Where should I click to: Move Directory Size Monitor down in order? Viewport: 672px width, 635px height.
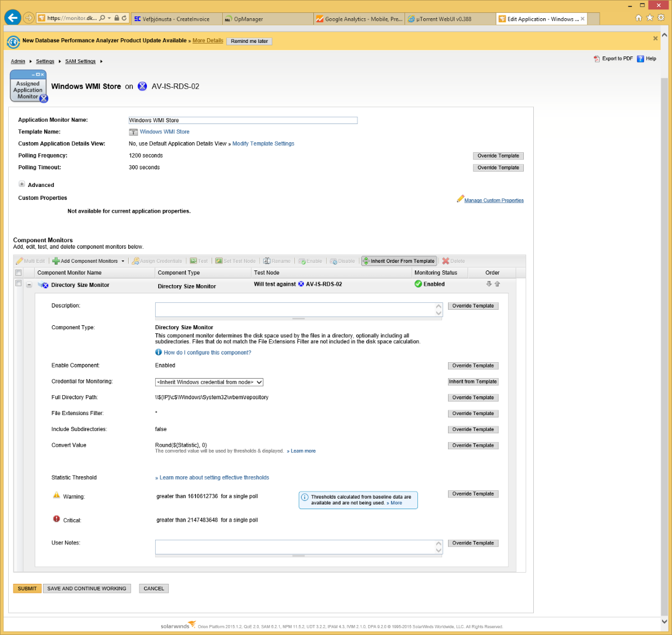pyautogui.click(x=489, y=283)
